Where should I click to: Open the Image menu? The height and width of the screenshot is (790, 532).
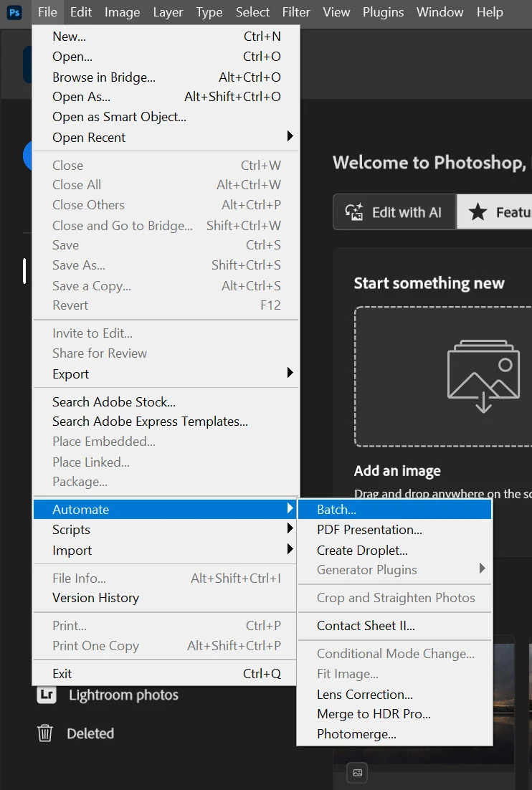[122, 12]
